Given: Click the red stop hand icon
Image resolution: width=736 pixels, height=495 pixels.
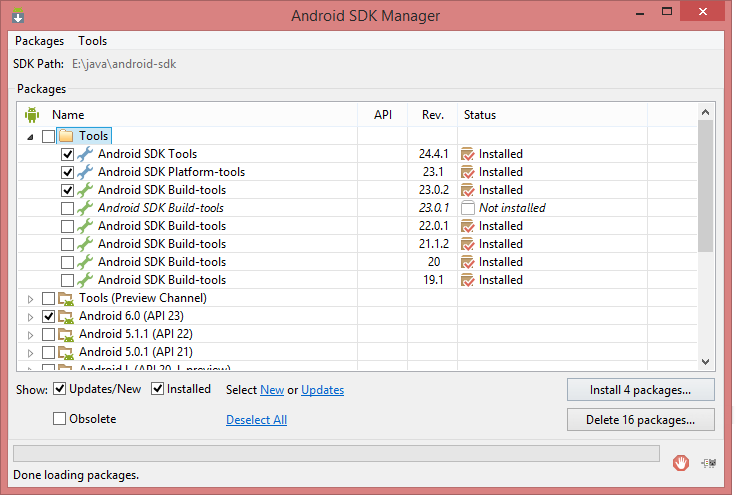Looking at the screenshot, I should click(x=681, y=463).
